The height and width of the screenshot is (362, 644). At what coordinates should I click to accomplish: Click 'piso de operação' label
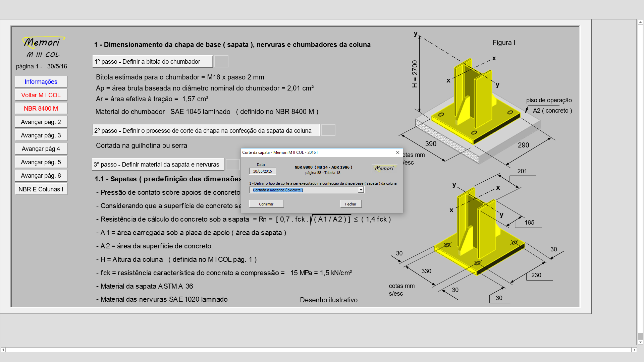(549, 100)
